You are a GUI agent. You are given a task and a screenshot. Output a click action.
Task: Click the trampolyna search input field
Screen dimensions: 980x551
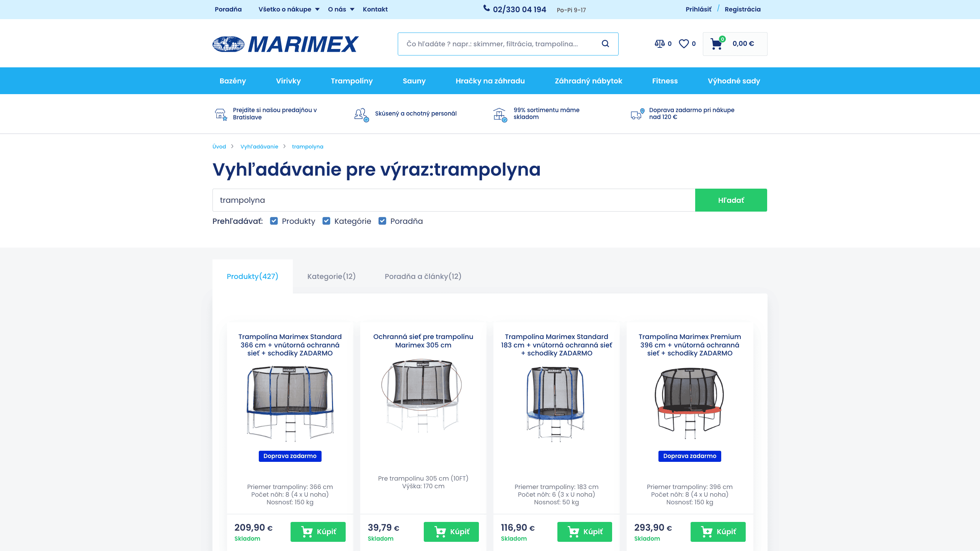(453, 200)
